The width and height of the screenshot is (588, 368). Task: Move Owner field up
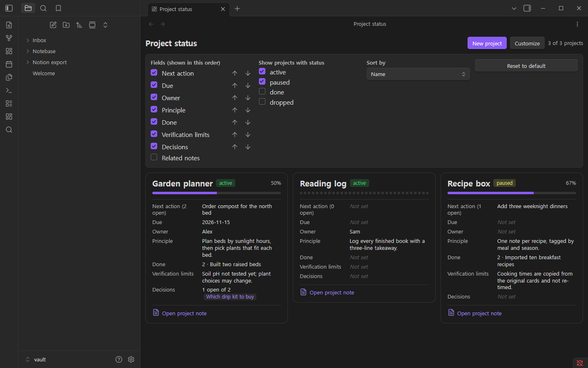pyautogui.click(x=235, y=98)
